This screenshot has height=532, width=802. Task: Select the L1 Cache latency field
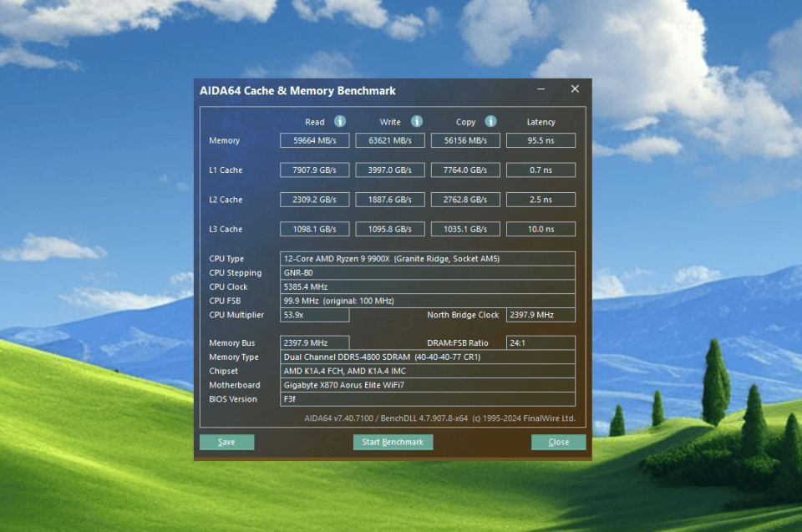click(541, 170)
